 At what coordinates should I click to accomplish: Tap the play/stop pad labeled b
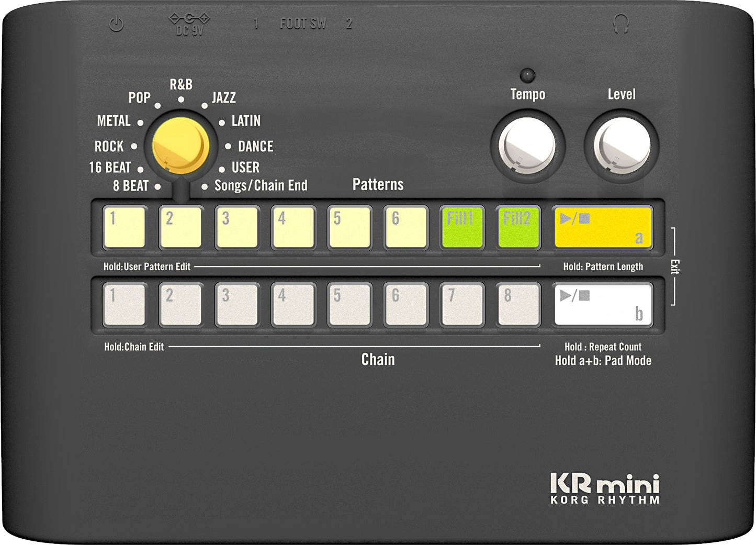coord(602,305)
